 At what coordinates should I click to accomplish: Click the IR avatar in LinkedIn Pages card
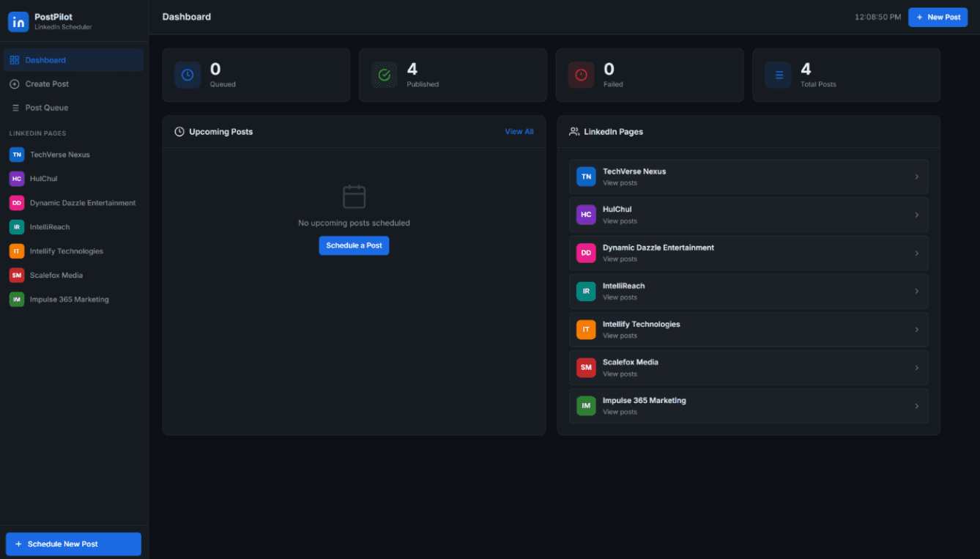tap(586, 291)
